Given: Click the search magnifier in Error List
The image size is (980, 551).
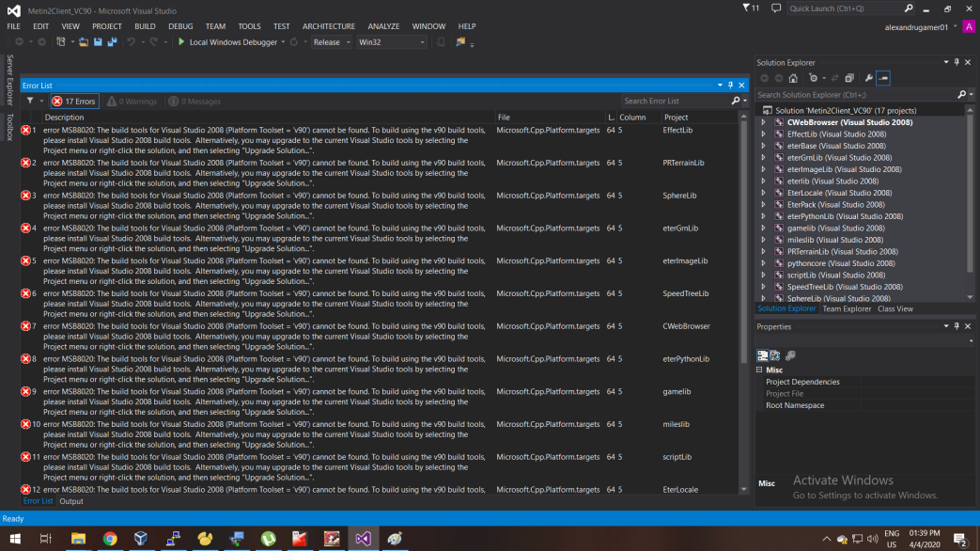Looking at the screenshot, I should [x=736, y=101].
